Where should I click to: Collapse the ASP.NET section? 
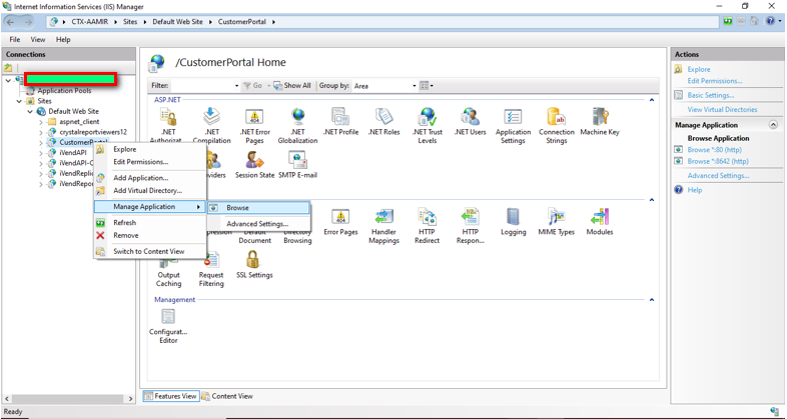[x=651, y=100]
